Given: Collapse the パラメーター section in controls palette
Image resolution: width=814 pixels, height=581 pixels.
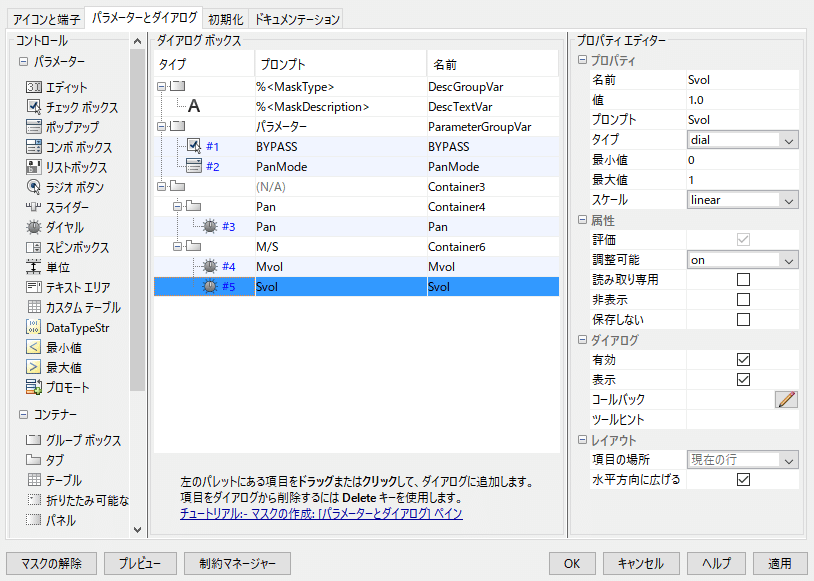Looking at the screenshot, I should click(x=23, y=61).
